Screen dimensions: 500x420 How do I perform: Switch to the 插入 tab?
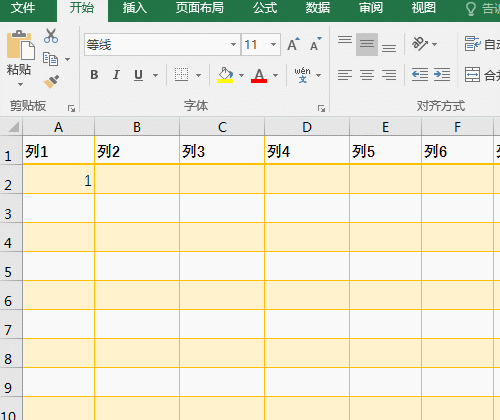point(135,8)
